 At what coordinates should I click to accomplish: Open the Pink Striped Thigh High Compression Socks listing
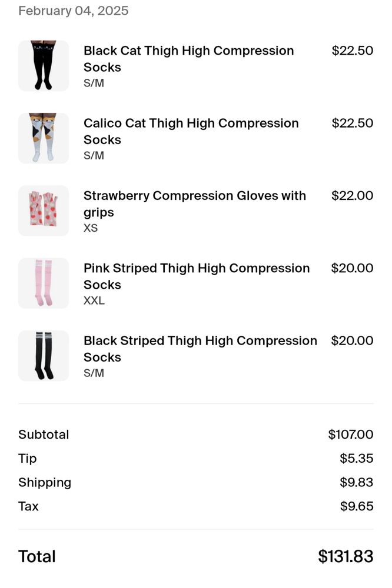pos(197,276)
